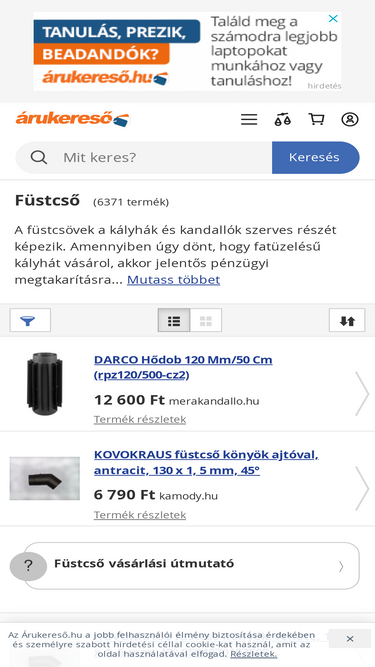Image resolution: width=375 pixels, height=667 pixels.
Task: Click the 'Mutass többet' link
Action: click(x=173, y=280)
